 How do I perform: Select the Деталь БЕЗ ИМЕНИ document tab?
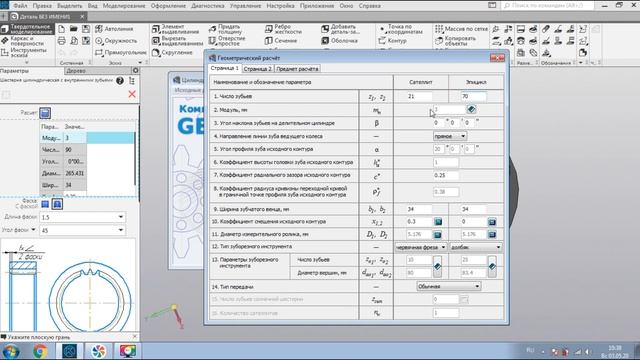(x=45, y=17)
